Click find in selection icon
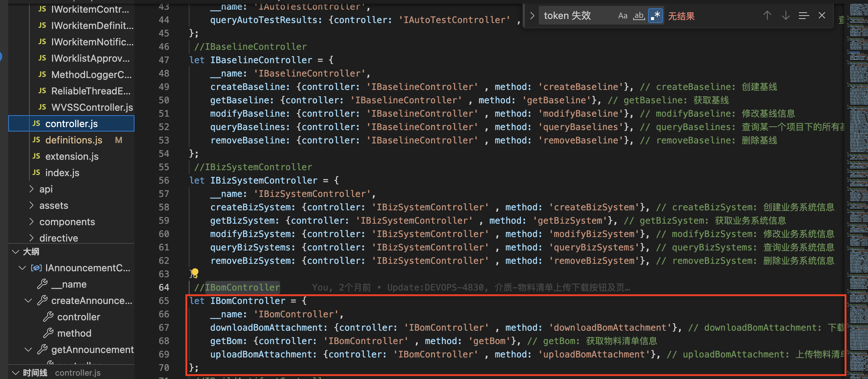The height and width of the screenshot is (379, 868). 804,16
